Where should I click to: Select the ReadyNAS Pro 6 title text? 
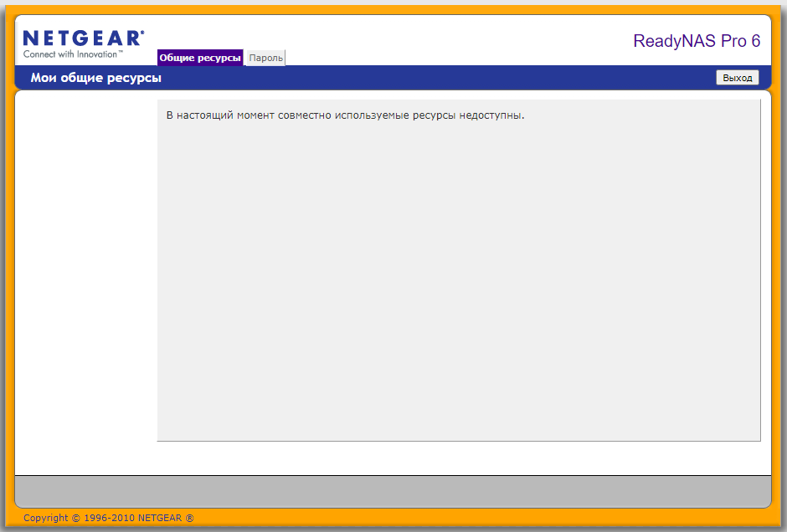pos(697,41)
